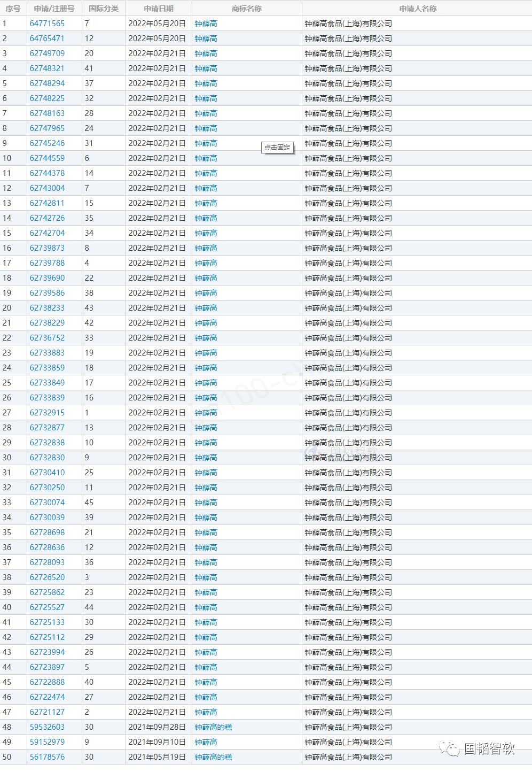This screenshot has height=772, width=532.
Task: Open application number 62730250
Action: click(x=47, y=488)
